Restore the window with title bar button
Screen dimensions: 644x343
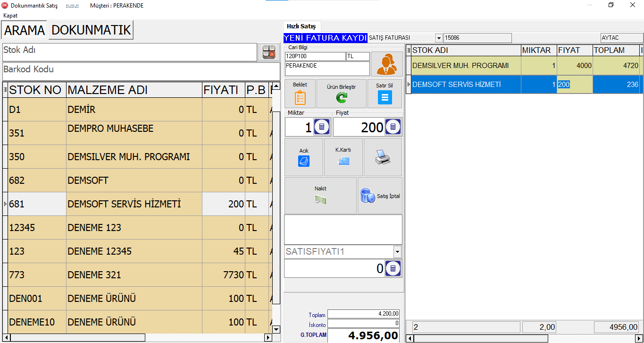coord(611,5)
